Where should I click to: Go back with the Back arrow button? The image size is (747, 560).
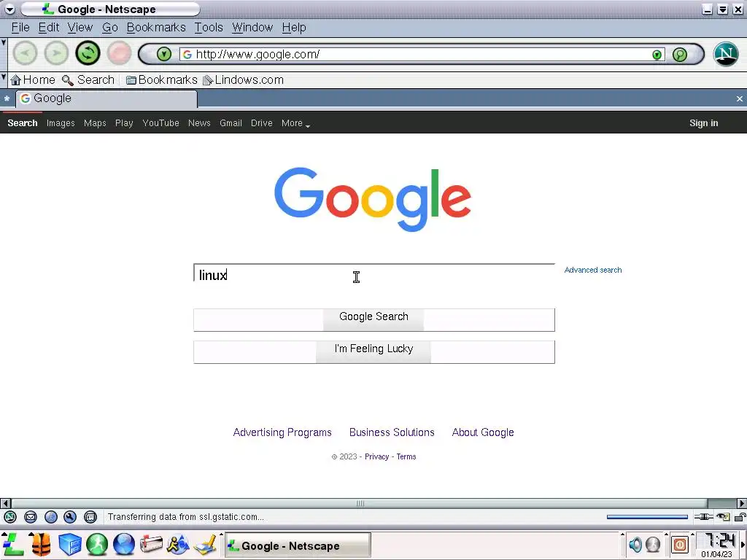(25, 52)
